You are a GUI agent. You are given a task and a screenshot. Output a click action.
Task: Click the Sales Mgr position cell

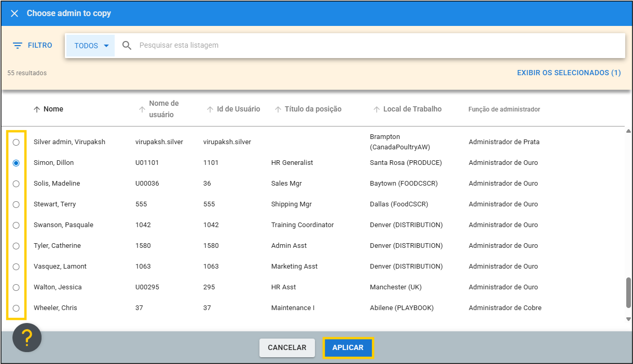coord(286,184)
